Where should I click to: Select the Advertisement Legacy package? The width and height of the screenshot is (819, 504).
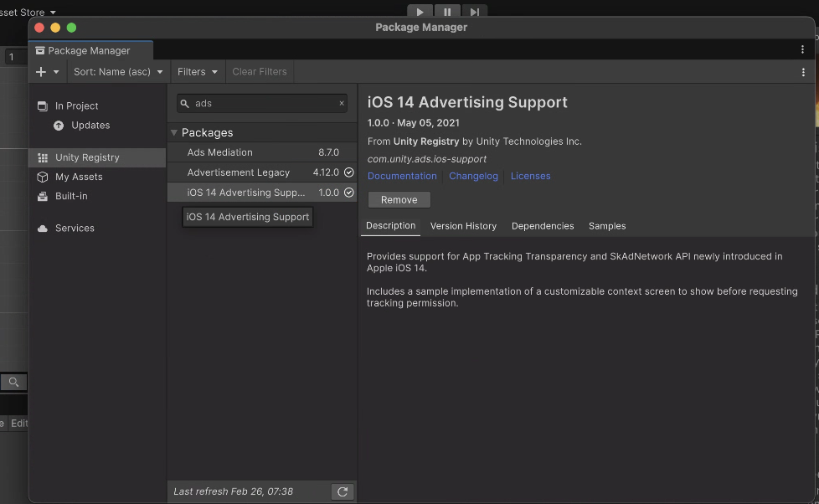261,172
